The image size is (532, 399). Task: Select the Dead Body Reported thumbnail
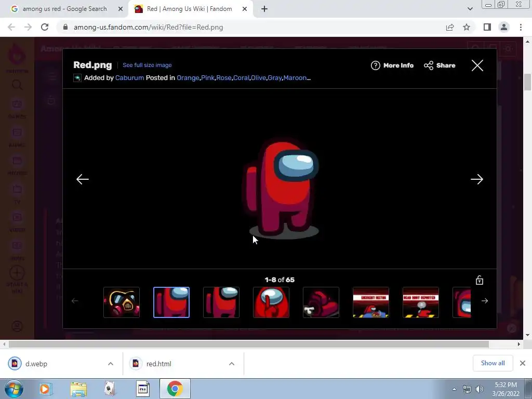tap(421, 302)
